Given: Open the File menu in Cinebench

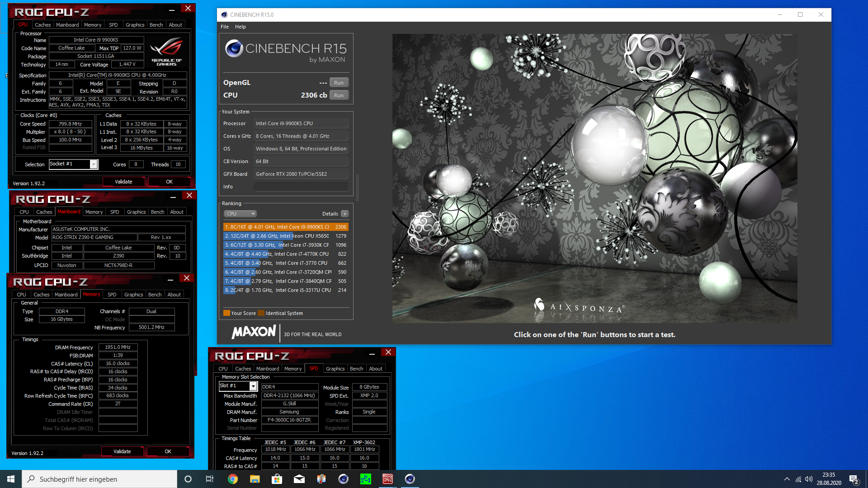Looking at the screenshot, I should click(225, 27).
